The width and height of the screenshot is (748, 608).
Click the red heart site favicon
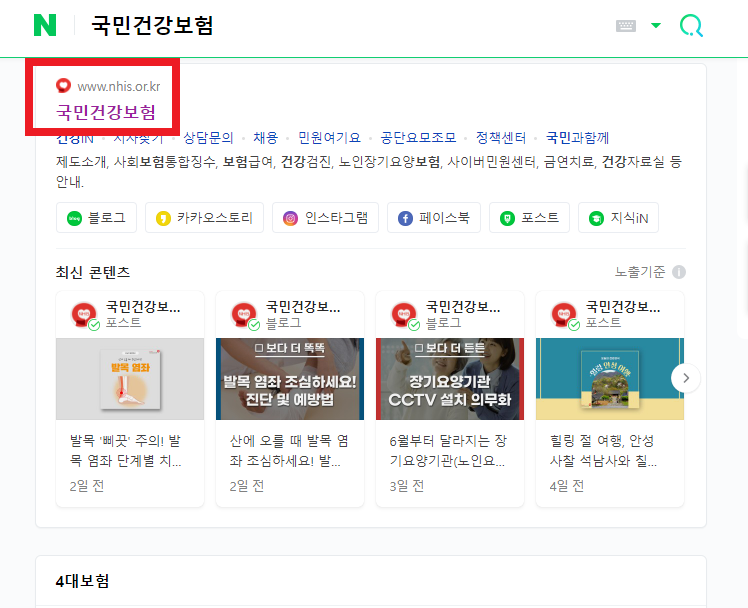coord(63,86)
